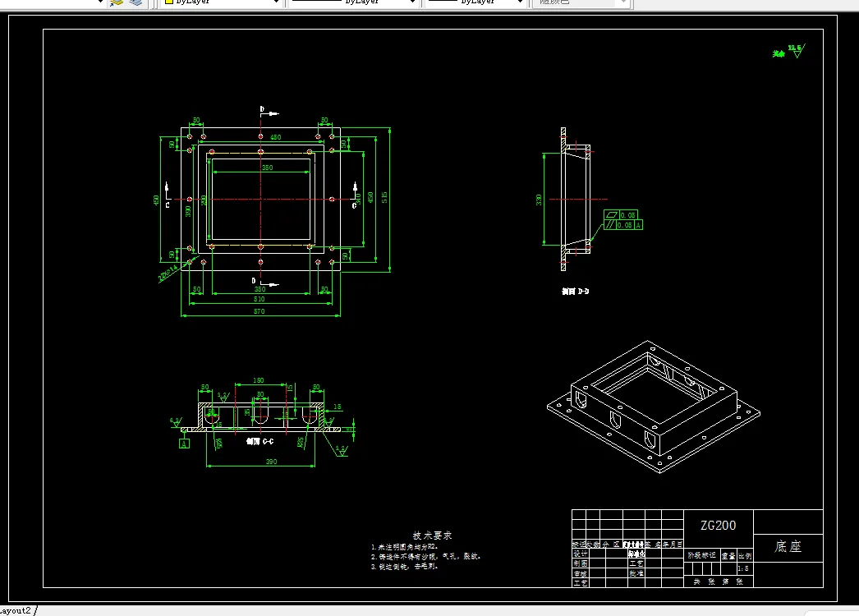Select technical note line 2 about casting defects

[425, 556]
